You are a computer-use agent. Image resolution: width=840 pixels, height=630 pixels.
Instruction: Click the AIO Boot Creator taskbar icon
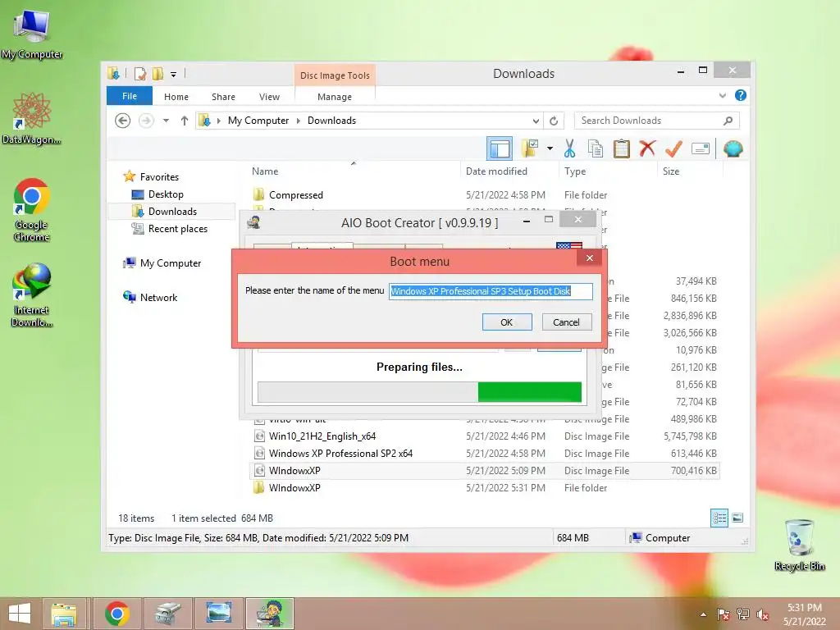269,614
